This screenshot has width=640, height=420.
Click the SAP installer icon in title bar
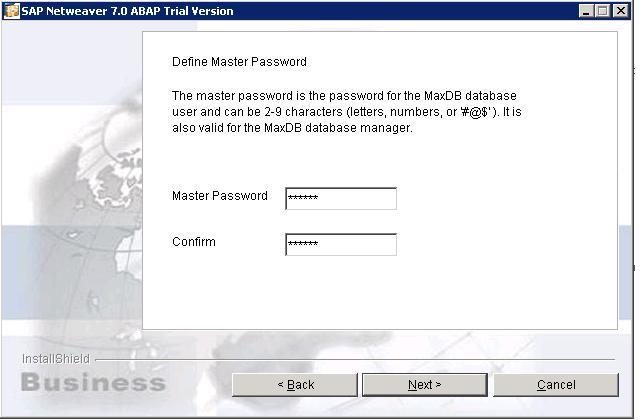pyautogui.click(x=10, y=11)
